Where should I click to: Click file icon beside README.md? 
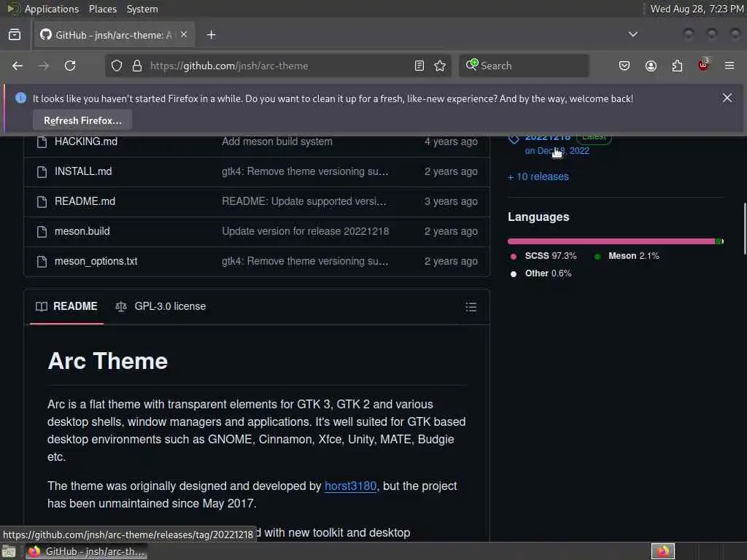42,202
